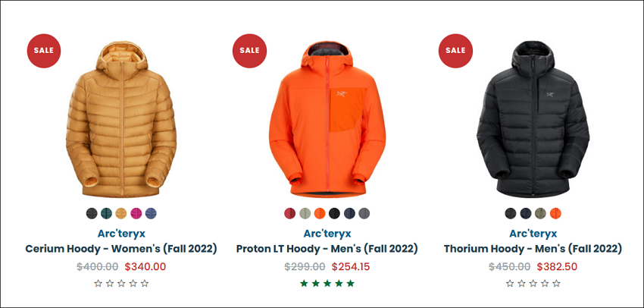
Task: View the five-star rating on Proton LT Hoody
Action: tap(327, 283)
